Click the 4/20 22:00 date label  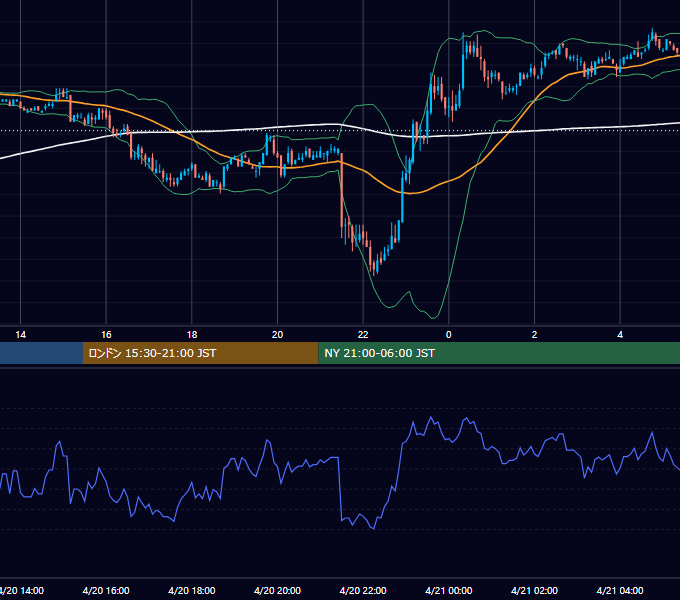pyautogui.click(x=363, y=590)
